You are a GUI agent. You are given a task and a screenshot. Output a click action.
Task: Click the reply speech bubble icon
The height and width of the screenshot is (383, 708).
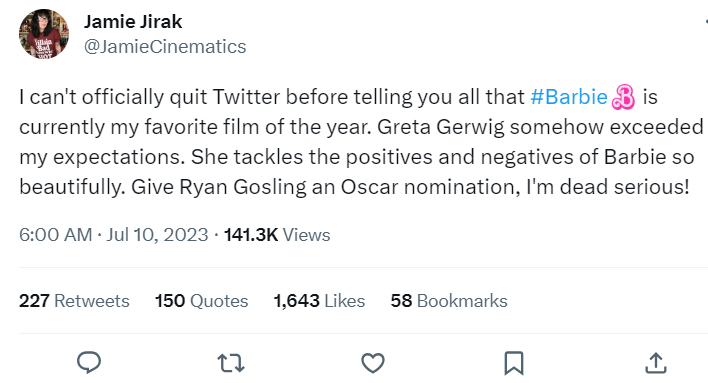89,362
